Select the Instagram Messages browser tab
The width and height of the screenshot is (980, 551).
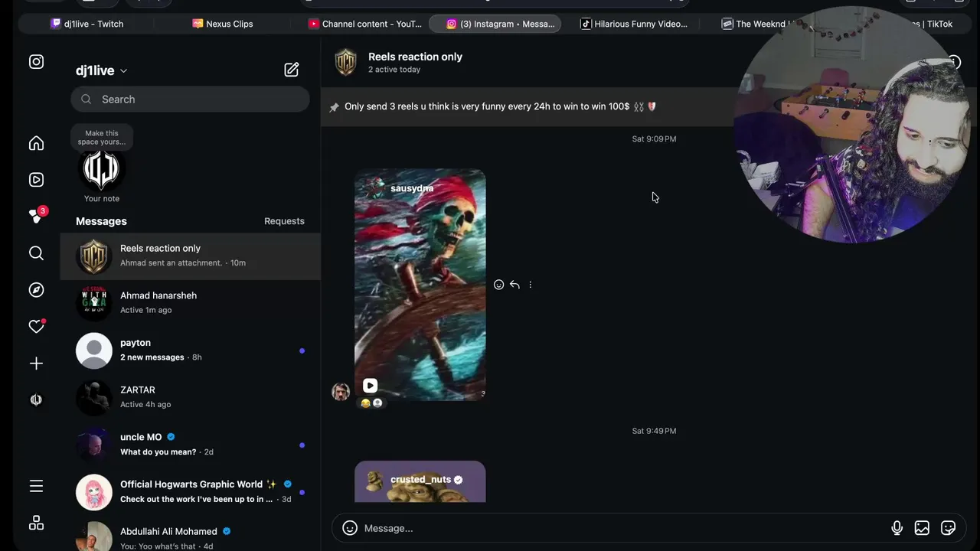click(495, 24)
